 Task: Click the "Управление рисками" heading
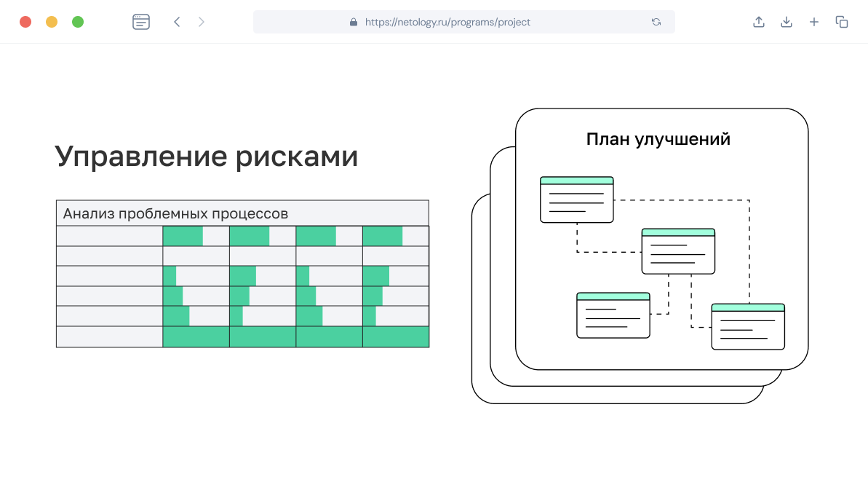point(207,157)
